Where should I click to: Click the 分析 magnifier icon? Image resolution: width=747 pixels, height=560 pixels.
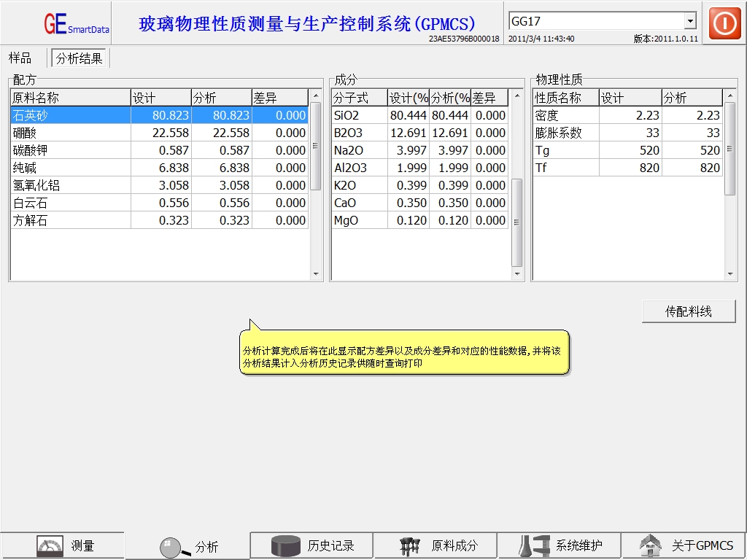click(x=175, y=548)
